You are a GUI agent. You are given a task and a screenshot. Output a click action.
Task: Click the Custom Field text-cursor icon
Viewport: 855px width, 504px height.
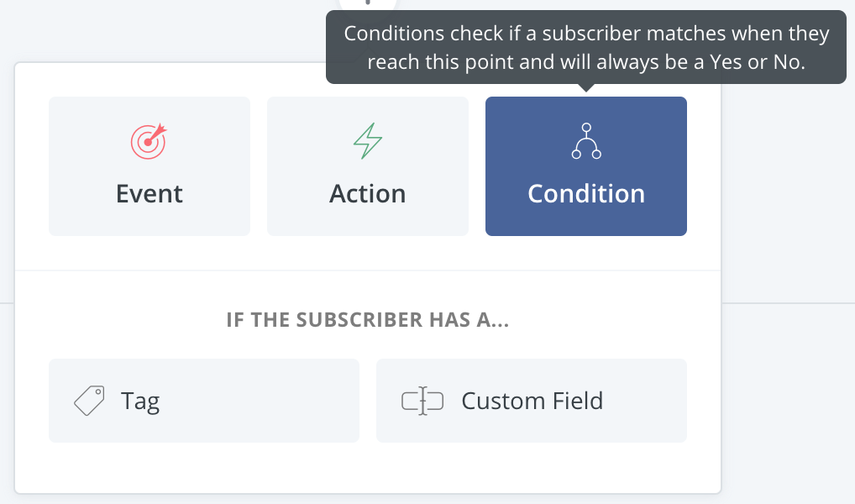tap(422, 401)
